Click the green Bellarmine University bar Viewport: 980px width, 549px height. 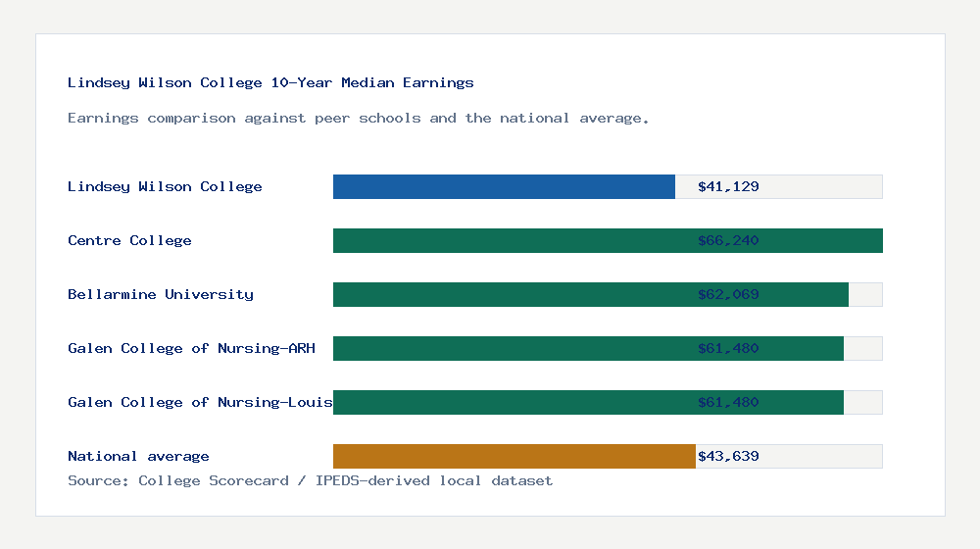coord(591,294)
